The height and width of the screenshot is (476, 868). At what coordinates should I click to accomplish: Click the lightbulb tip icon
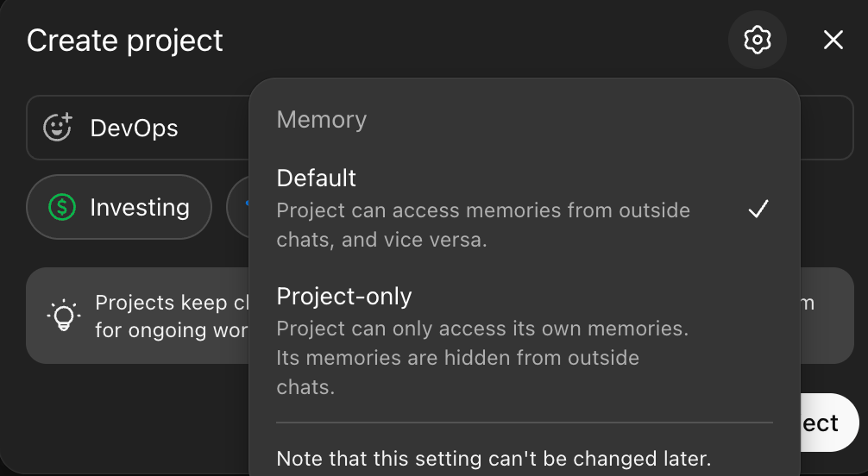pyautogui.click(x=63, y=316)
